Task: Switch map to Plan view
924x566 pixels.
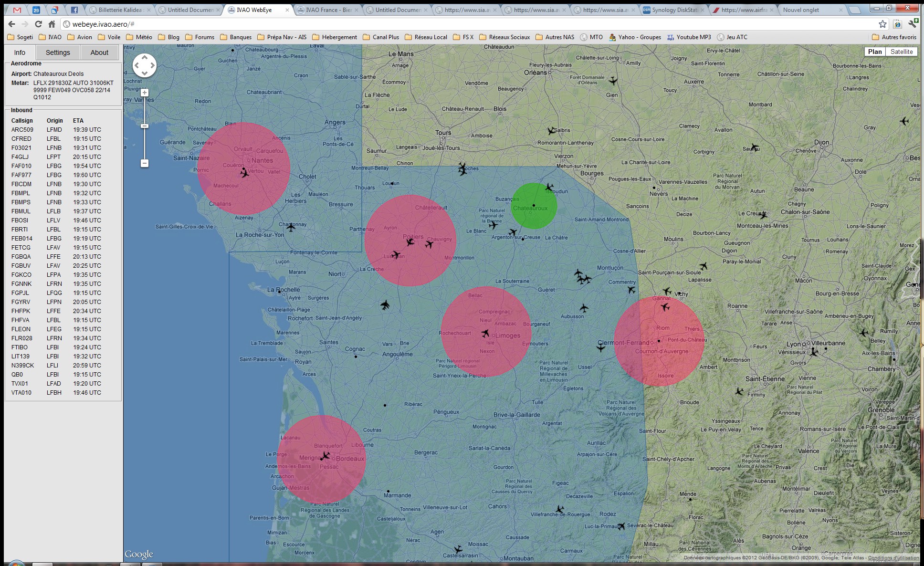Action: coord(875,52)
